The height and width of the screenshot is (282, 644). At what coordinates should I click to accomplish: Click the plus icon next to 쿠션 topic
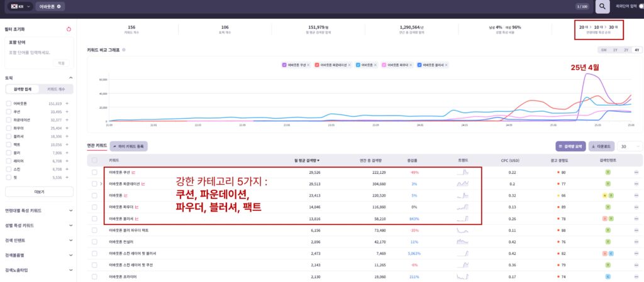pos(67,111)
